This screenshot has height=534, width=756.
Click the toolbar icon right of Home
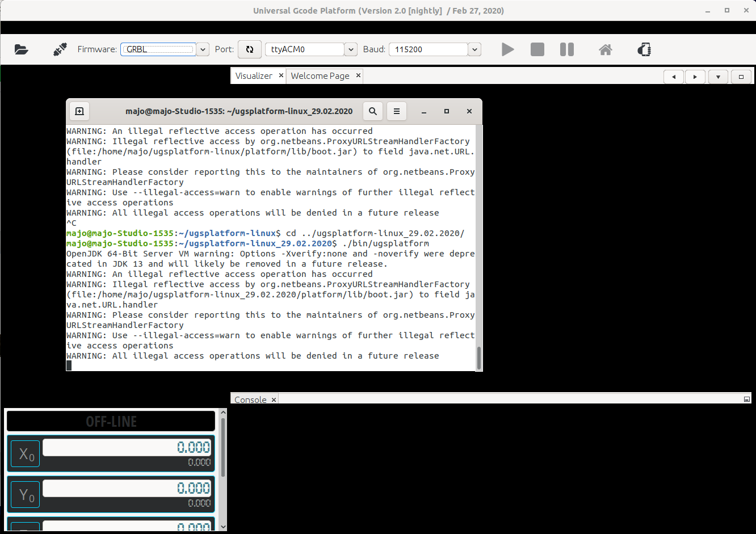point(644,49)
